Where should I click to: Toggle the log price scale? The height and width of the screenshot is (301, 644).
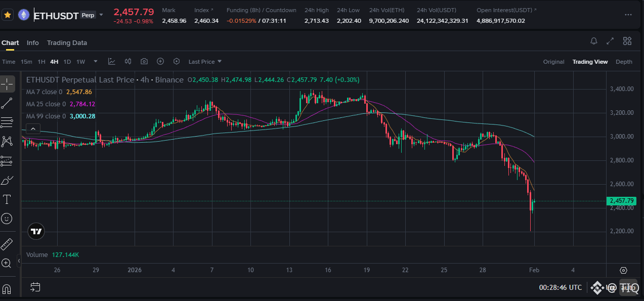coord(611,288)
